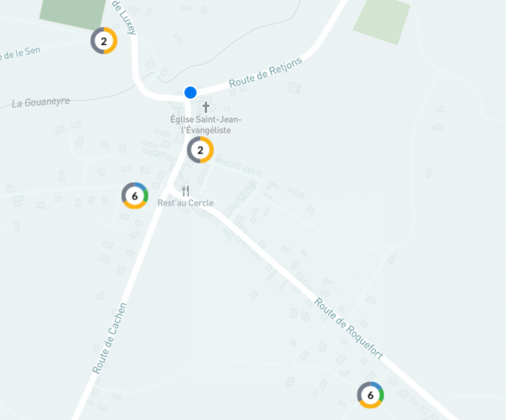Click the Route de Retjons street label
This screenshot has width=506, height=420.
pyautogui.click(x=265, y=72)
